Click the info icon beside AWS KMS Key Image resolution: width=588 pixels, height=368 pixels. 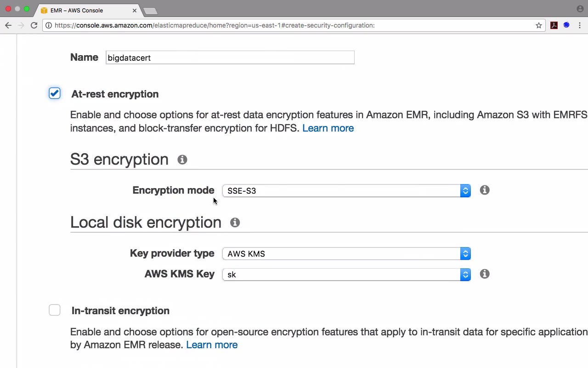pyautogui.click(x=484, y=274)
